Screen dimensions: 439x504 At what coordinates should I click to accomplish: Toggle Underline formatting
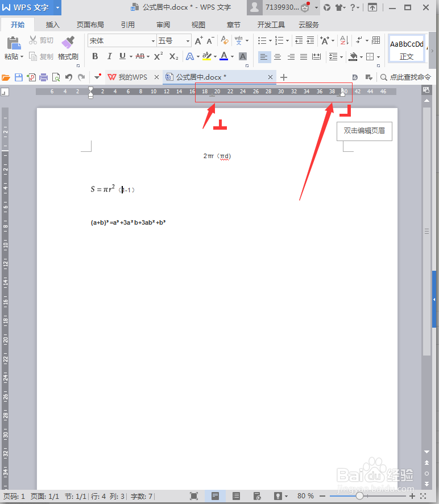(x=122, y=56)
